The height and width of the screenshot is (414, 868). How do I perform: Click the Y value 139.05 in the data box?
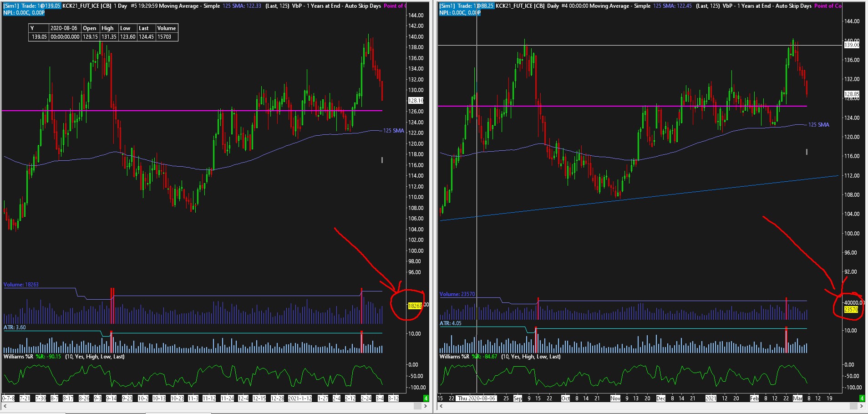coord(39,37)
